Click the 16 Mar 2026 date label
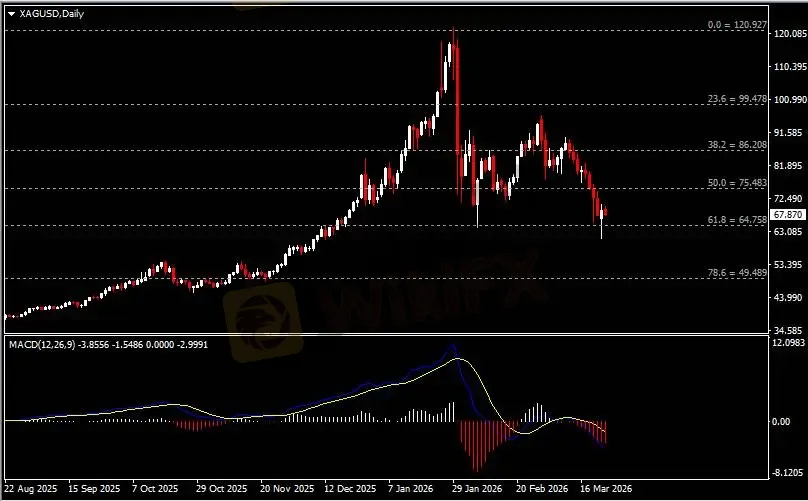The width and height of the screenshot is (808, 501). [606, 488]
